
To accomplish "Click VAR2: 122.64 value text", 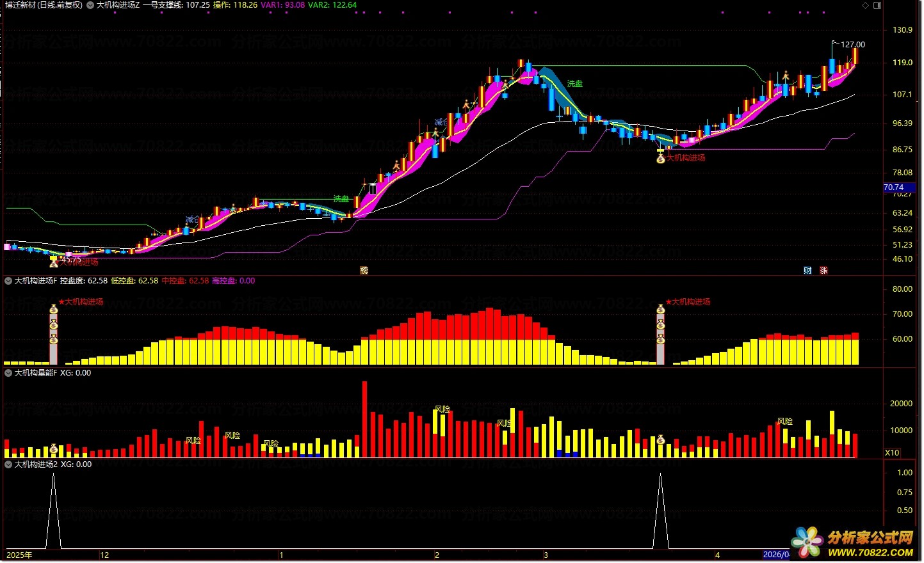I will (332, 5).
